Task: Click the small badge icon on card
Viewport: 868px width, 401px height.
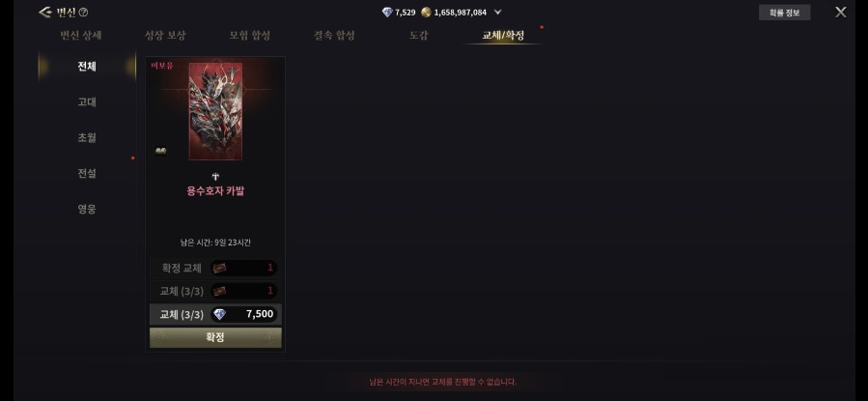Action: (x=160, y=150)
